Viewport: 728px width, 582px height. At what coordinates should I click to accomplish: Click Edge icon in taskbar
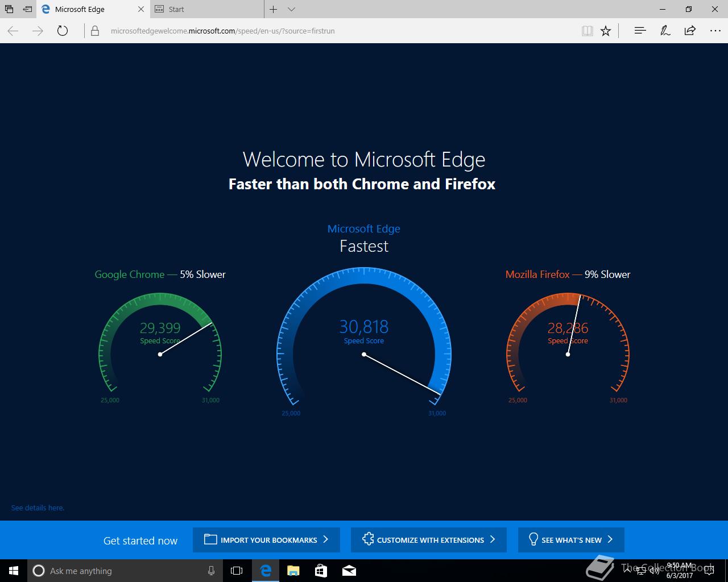pos(265,571)
